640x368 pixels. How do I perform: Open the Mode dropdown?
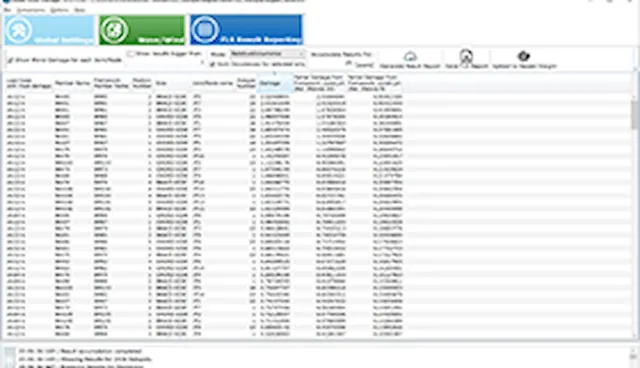pos(267,54)
